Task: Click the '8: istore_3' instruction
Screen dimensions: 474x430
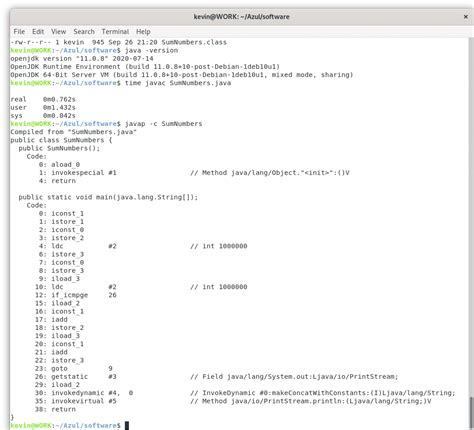Action: click(x=61, y=271)
